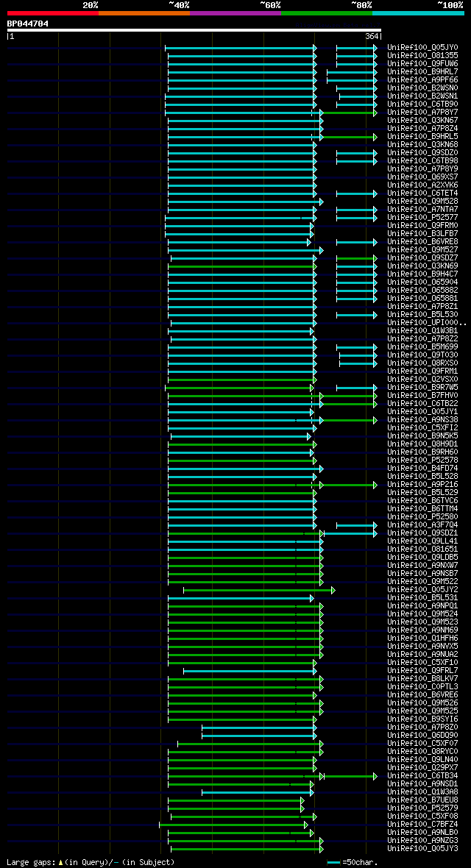Click the purple ~40% legend segment
The width and height of the screenshot is (471, 868).
tap(235, 13)
